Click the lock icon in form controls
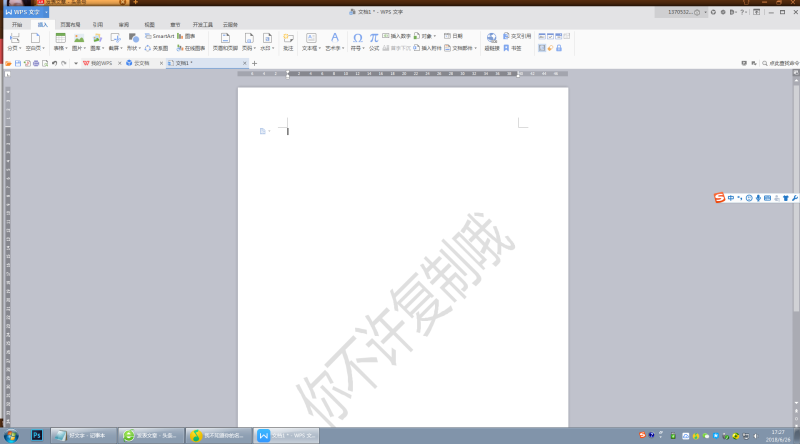Viewport: 800px width, 444px height. (x=559, y=48)
